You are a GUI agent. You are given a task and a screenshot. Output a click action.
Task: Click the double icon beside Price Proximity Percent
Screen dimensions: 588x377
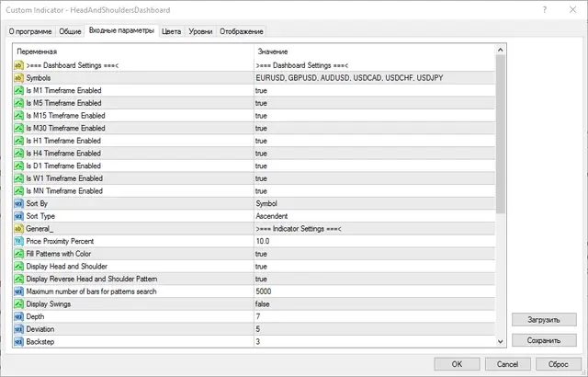[x=18, y=241]
